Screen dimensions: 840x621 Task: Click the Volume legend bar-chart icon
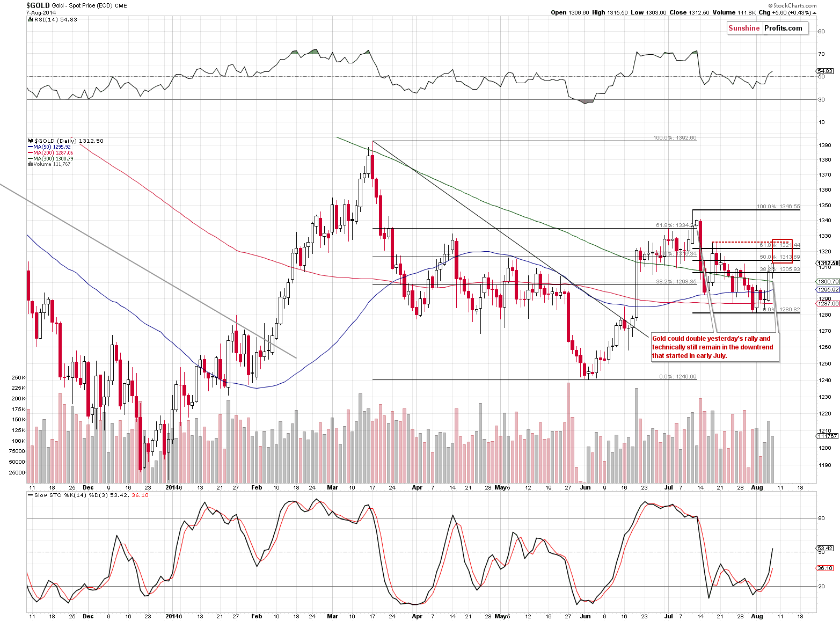(x=30, y=164)
